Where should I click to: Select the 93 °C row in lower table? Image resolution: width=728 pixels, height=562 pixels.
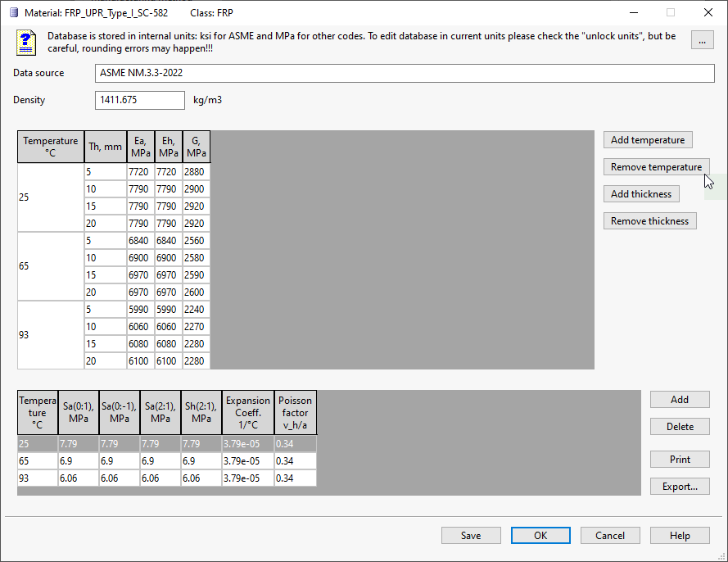tap(38, 478)
